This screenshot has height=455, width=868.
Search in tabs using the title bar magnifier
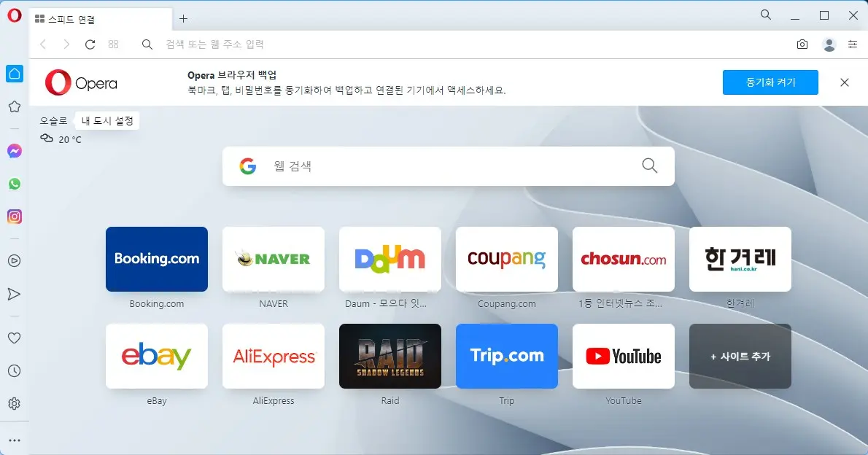(766, 15)
